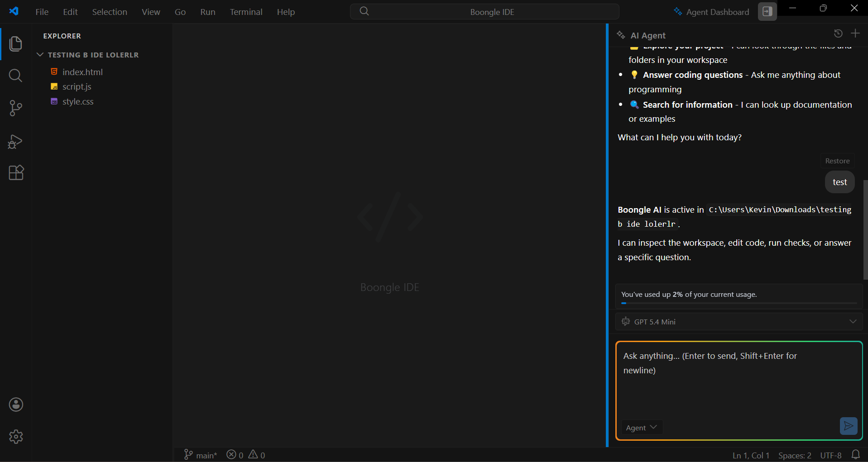Click the Spaces: 2 indentation setting
The width and height of the screenshot is (868, 462).
795,455
